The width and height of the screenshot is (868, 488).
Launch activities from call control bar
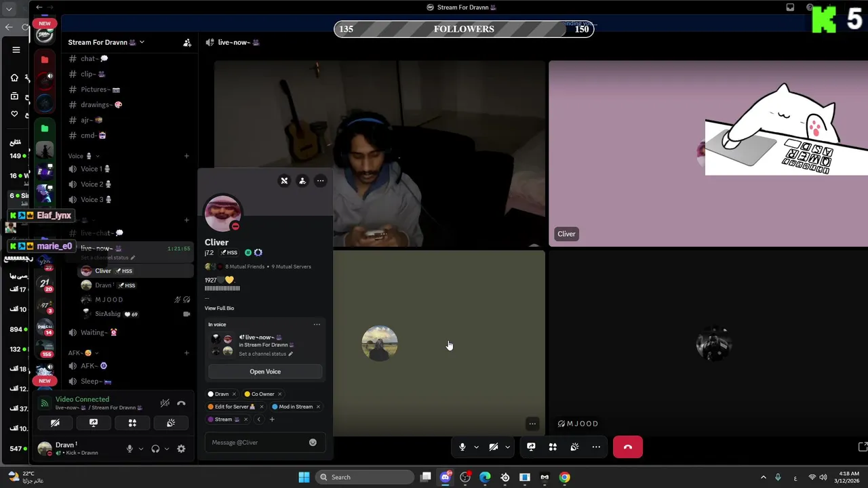pos(553,447)
